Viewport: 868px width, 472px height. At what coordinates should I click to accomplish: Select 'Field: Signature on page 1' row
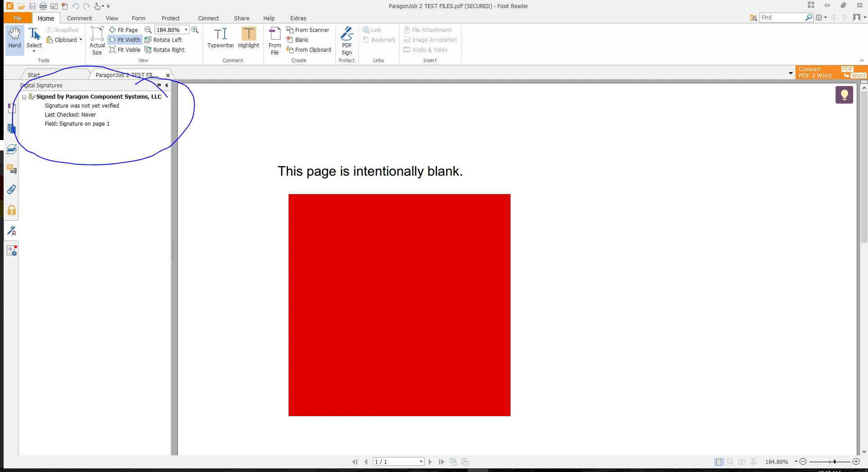pos(77,124)
